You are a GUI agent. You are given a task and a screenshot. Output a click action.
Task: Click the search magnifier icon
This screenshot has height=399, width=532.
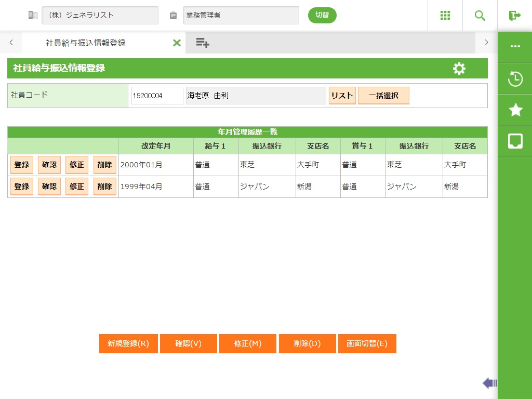click(480, 16)
